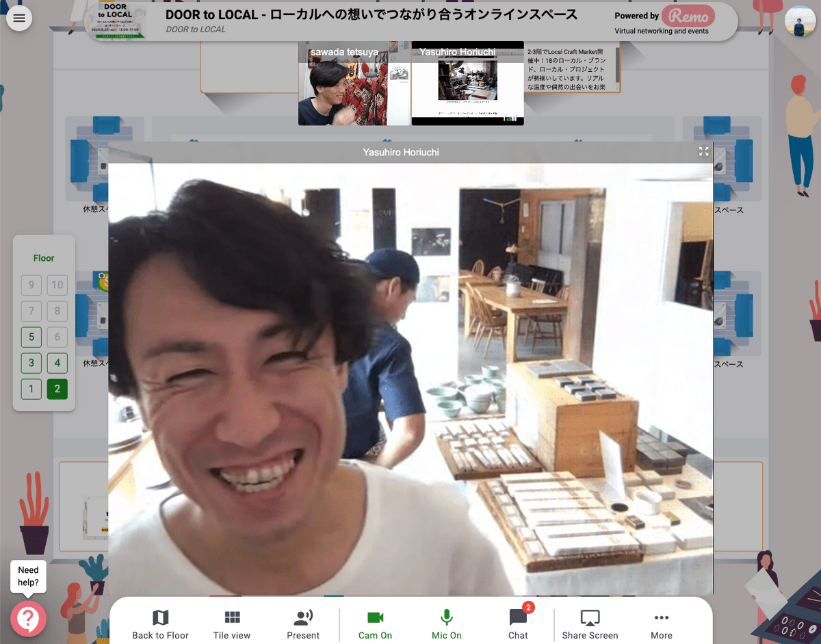Screen dimensions: 821x644
Task: Go to Floor 5
Action: [31, 337]
